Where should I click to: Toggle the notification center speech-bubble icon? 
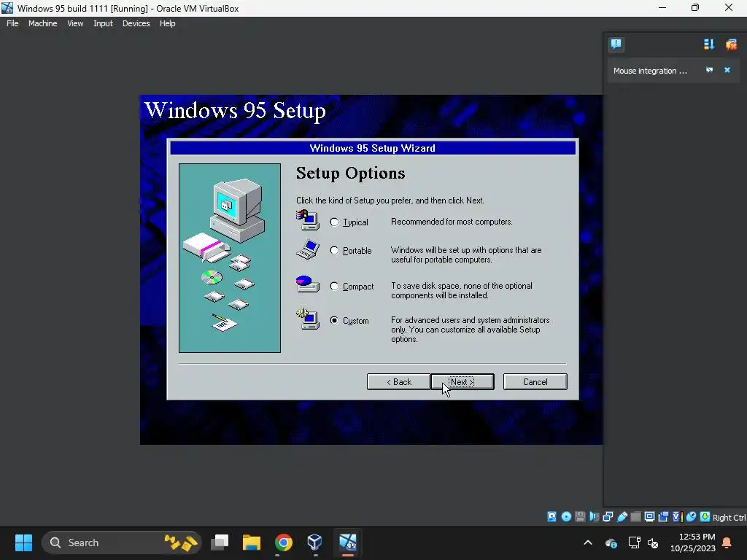[x=616, y=44]
